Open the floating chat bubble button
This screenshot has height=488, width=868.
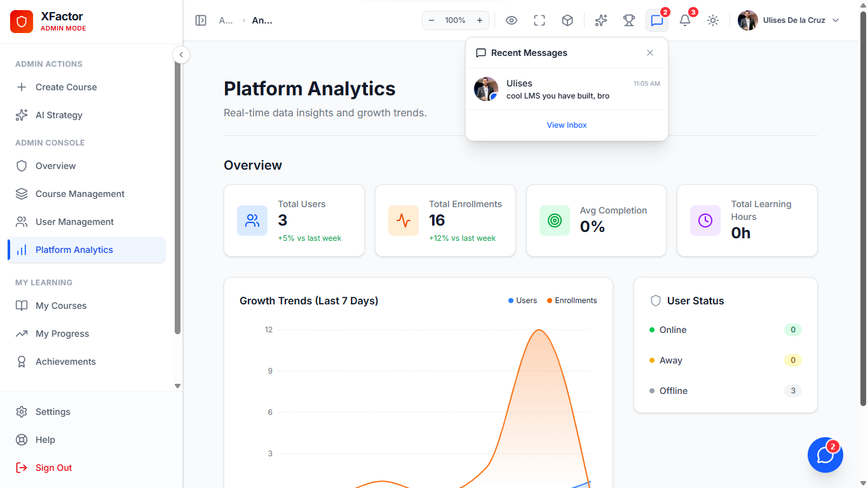tap(825, 455)
